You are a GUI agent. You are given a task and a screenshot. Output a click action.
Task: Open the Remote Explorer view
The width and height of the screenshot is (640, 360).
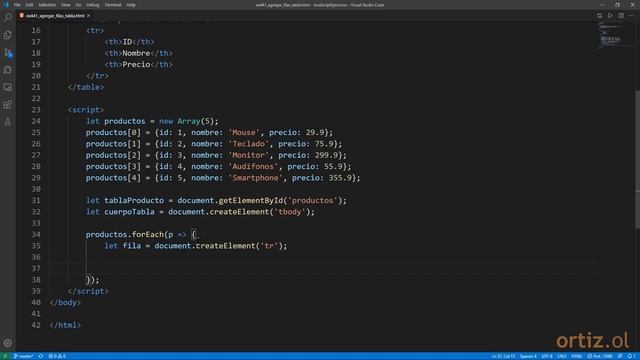[8, 87]
